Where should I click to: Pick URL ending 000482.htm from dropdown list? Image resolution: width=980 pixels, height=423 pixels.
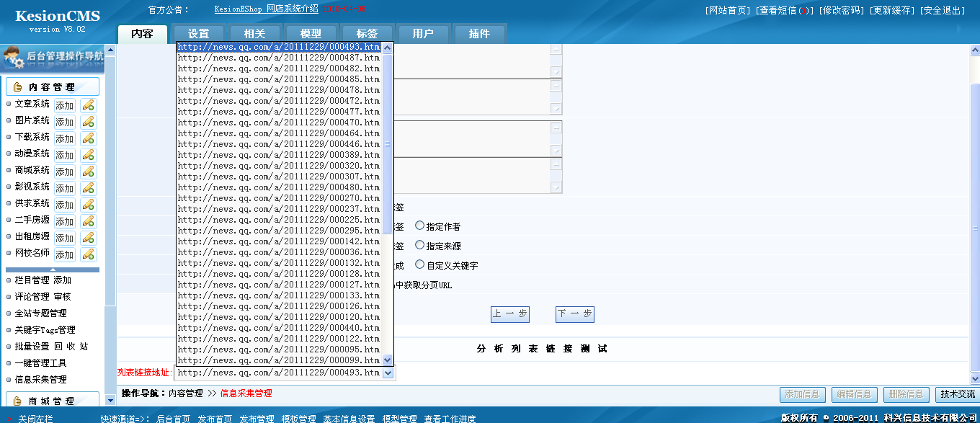click(279, 68)
